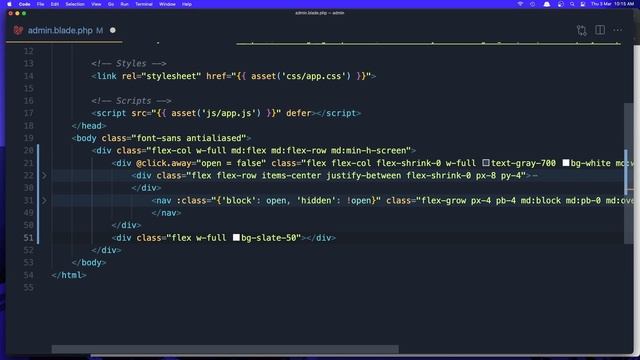Click the 'css/app.css' string on line 14
The width and height of the screenshot is (640, 360).
pos(314,76)
